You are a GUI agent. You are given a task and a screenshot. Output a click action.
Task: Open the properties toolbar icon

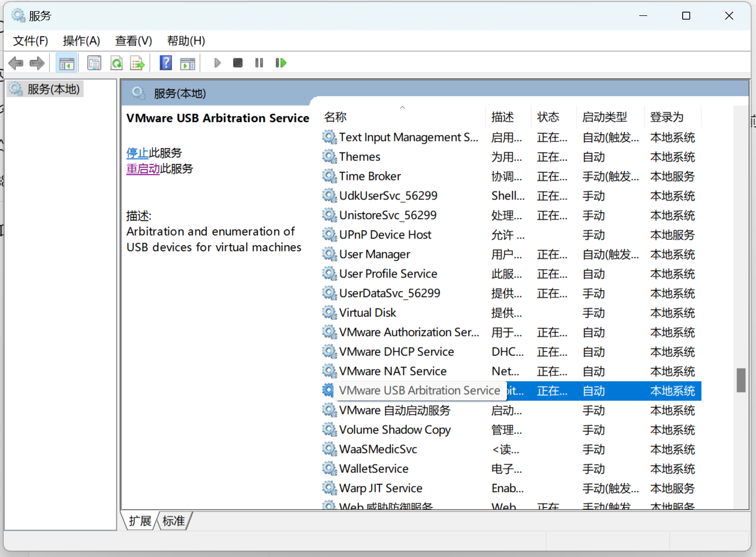(94, 63)
